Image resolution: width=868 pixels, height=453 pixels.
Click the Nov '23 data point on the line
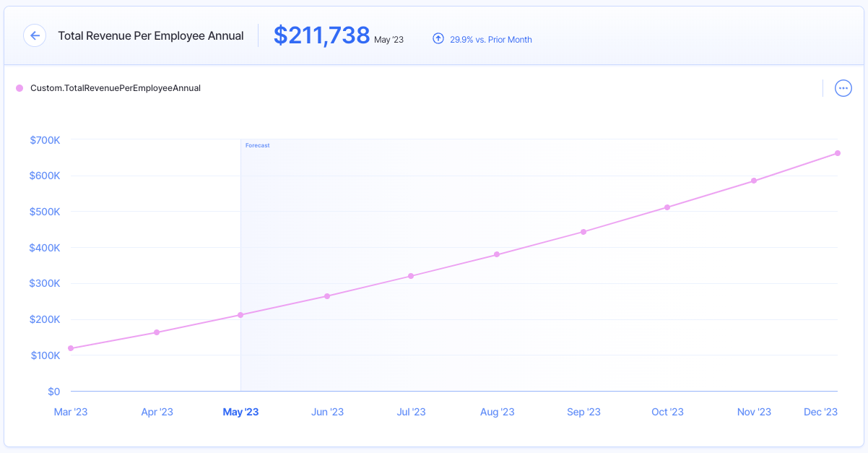tap(754, 180)
